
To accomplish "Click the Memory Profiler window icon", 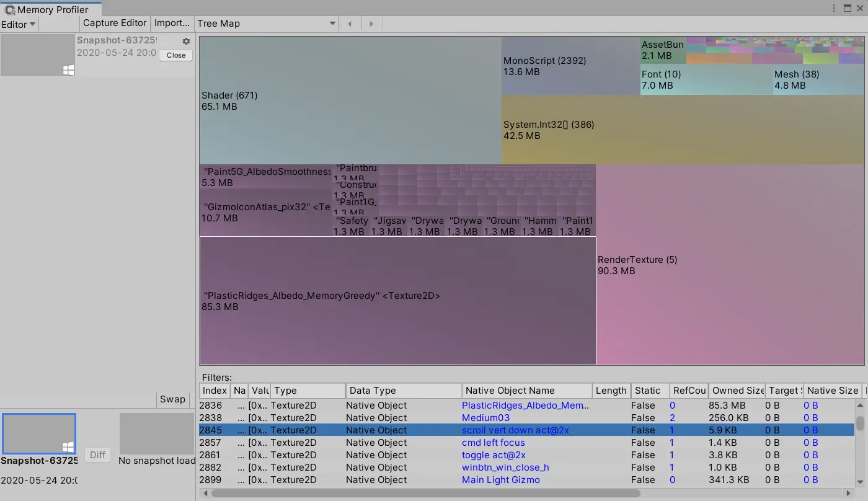I will (x=9, y=9).
